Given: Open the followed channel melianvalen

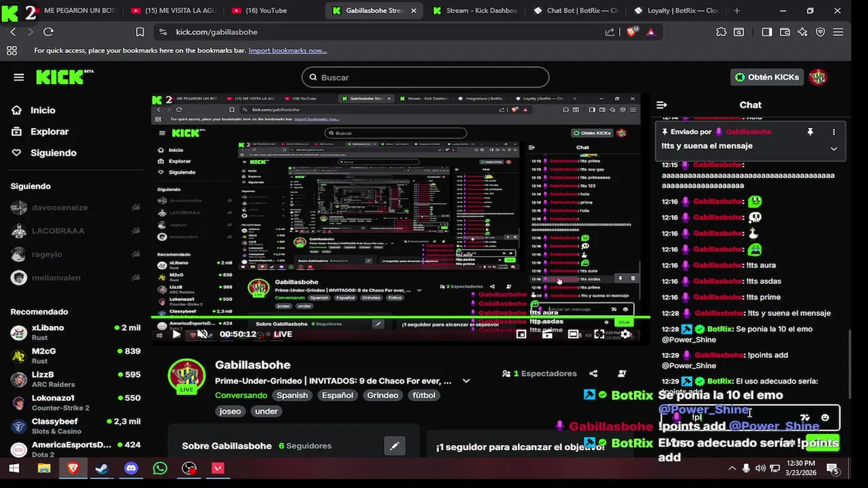Looking at the screenshot, I should pos(75,277).
